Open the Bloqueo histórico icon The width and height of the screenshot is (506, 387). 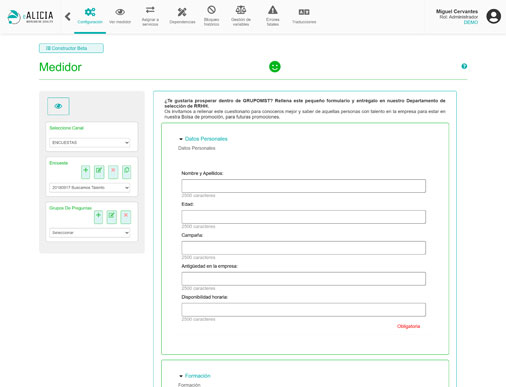pos(211,15)
